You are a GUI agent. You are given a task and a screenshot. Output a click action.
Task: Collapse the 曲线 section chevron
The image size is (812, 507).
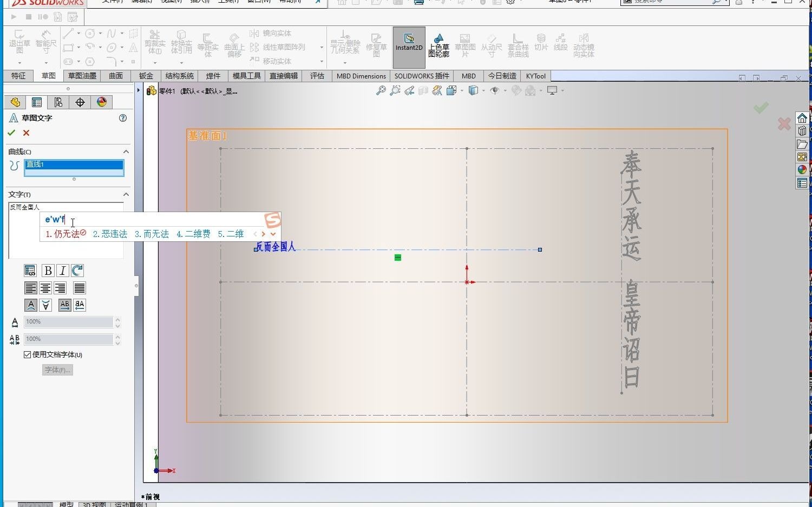tap(126, 152)
